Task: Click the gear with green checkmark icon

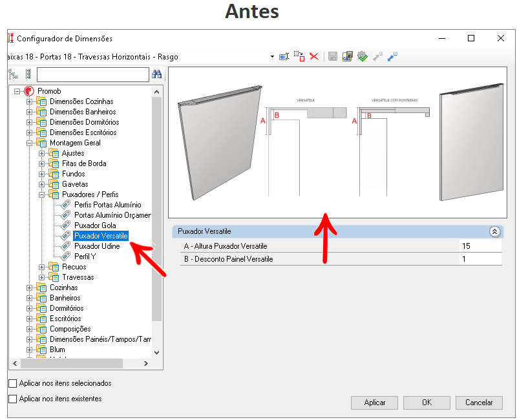Action: point(363,56)
